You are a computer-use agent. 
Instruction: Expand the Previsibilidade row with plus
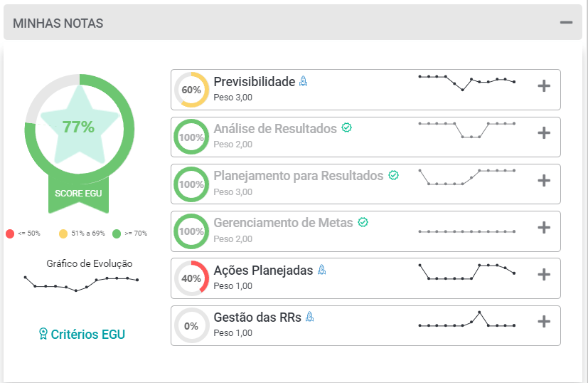point(544,86)
